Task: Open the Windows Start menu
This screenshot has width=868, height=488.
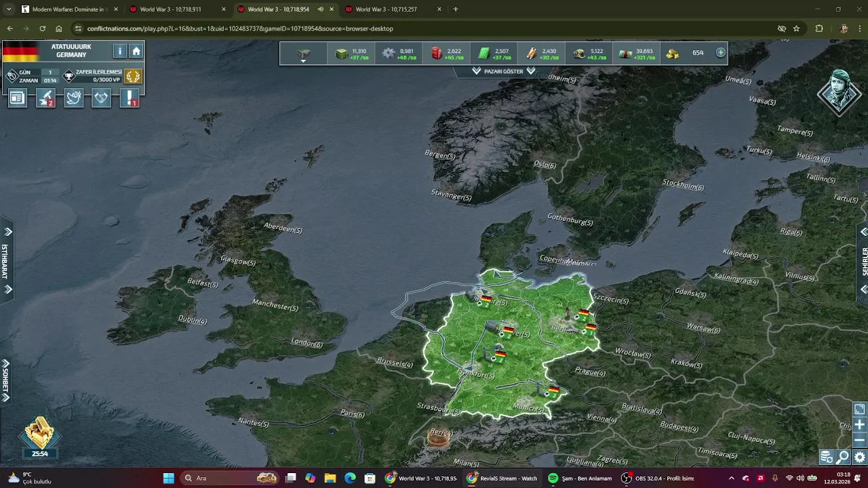Action: pyautogui.click(x=168, y=478)
